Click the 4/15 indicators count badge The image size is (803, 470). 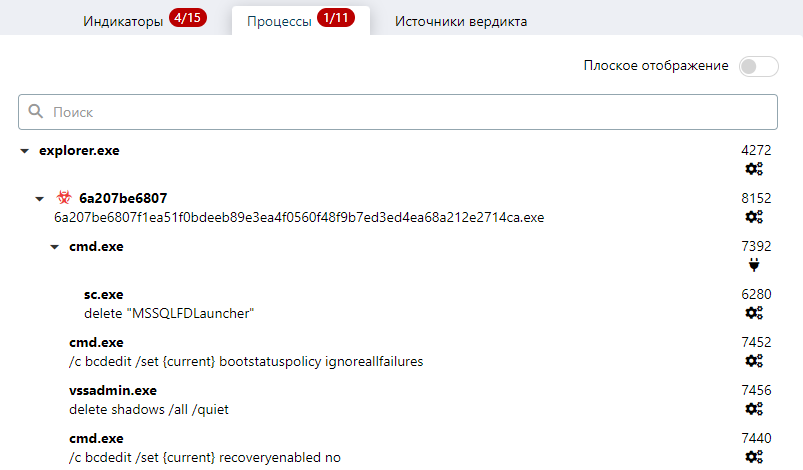click(x=188, y=19)
